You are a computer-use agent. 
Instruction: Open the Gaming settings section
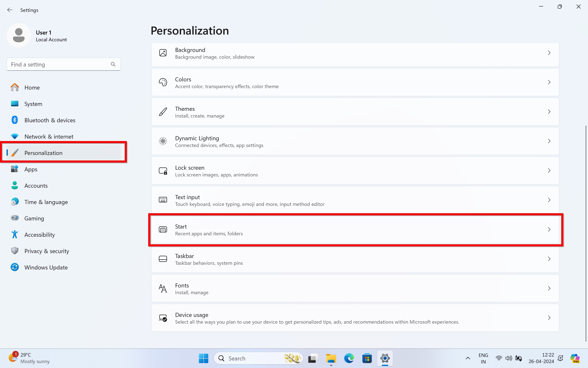64,218
